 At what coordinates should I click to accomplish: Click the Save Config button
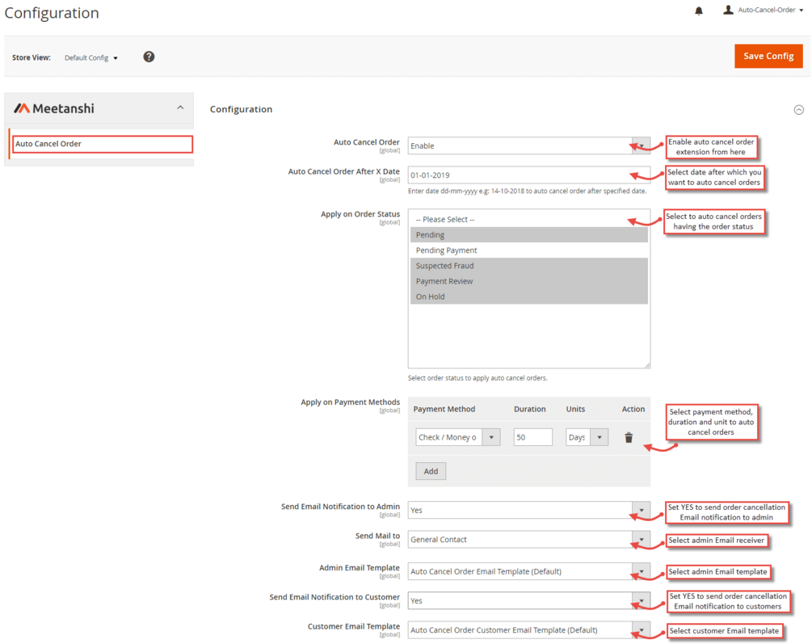coord(768,56)
